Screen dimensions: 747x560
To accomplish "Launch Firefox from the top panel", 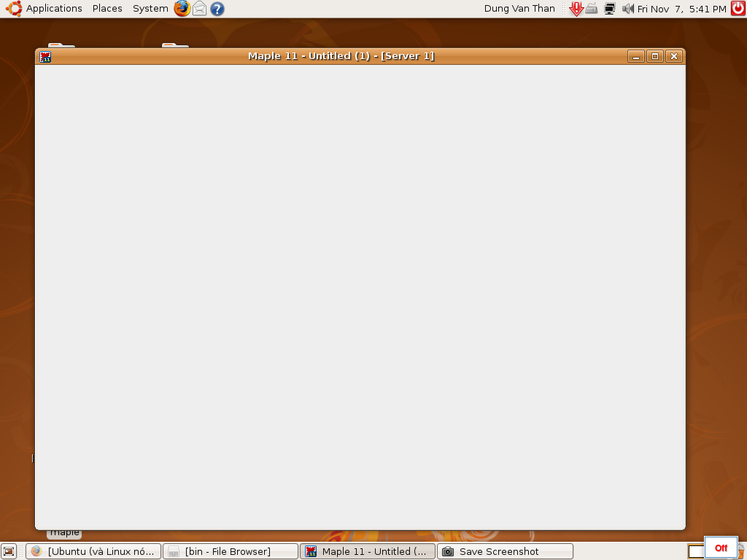I will [x=182, y=9].
